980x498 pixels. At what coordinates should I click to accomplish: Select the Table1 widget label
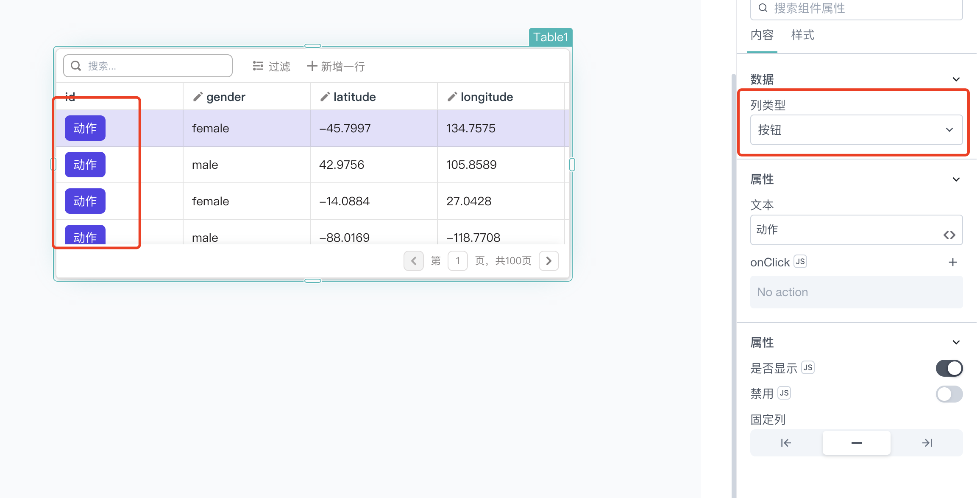coord(551,37)
